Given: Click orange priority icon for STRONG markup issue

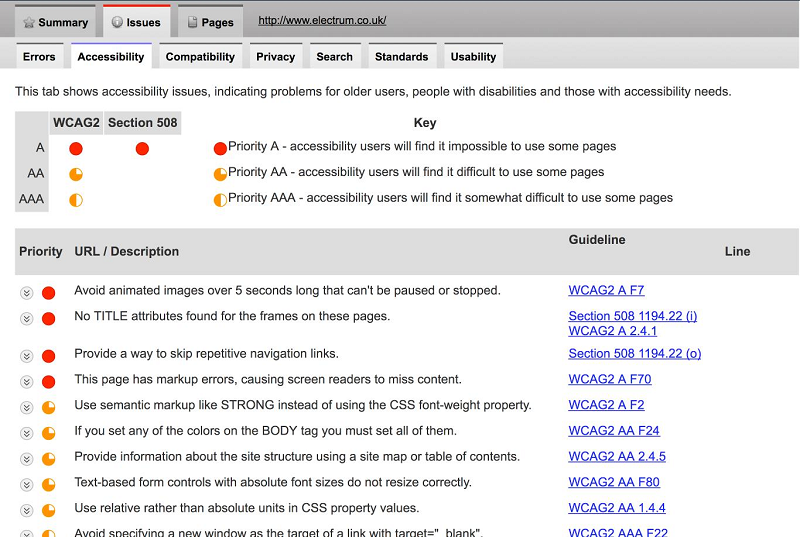Looking at the screenshot, I should pos(48,407).
